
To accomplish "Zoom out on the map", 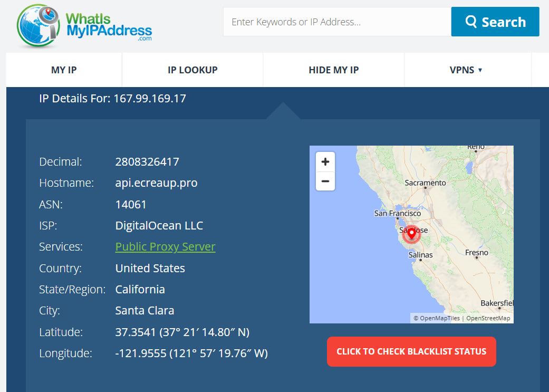I will pos(325,181).
